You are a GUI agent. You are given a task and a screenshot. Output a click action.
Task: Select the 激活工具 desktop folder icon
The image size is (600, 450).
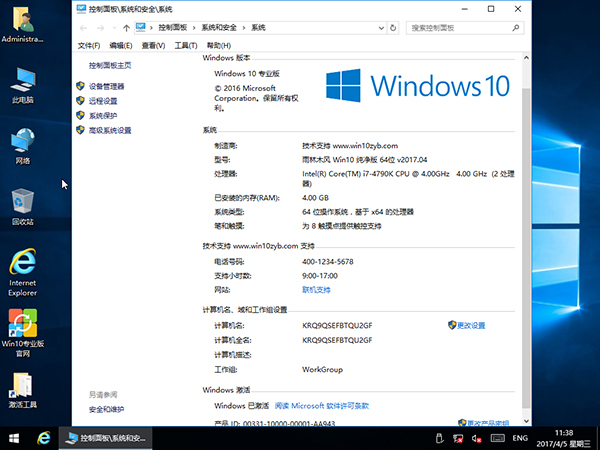(22, 388)
